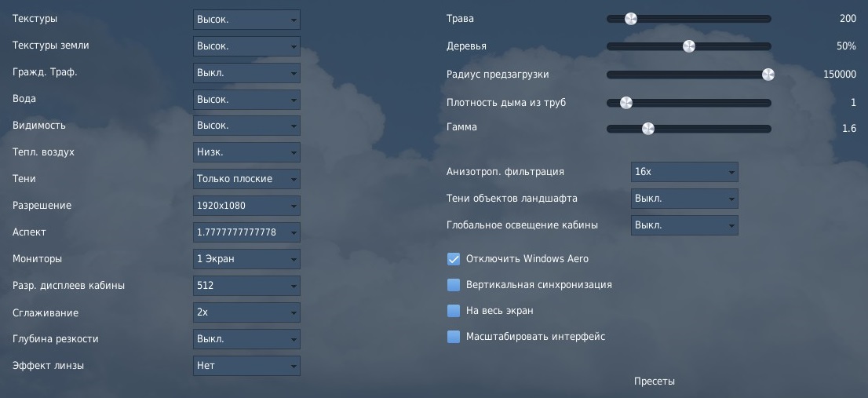
Task: Click the Гамма slider handle
Action: click(x=647, y=129)
